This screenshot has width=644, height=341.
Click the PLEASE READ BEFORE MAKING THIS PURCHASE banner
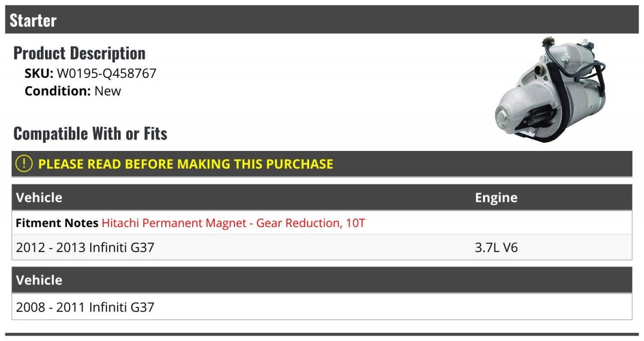pos(322,164)
